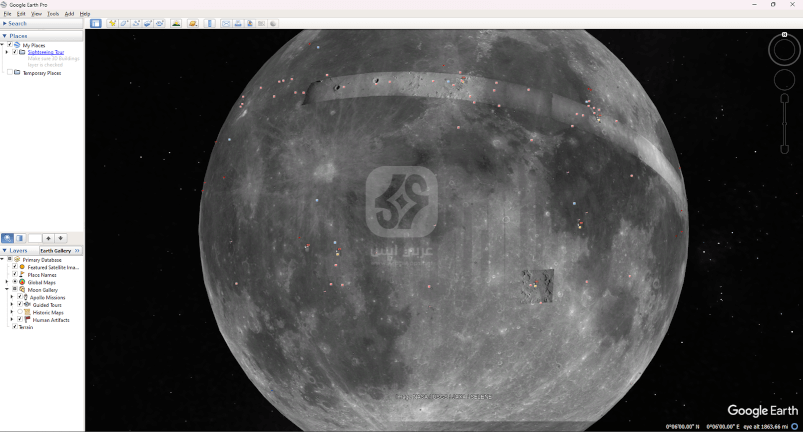Expand the Search panel

coord(5,24)
